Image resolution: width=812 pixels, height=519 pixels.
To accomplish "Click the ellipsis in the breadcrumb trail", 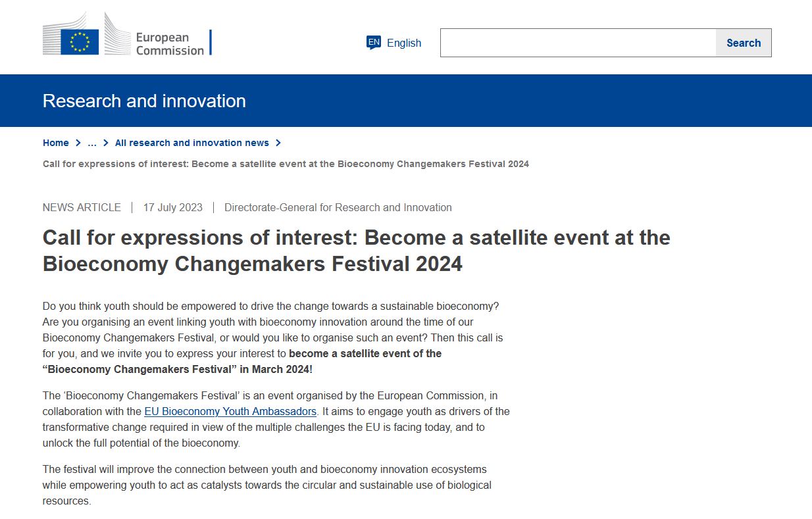I will click(91, 143).
